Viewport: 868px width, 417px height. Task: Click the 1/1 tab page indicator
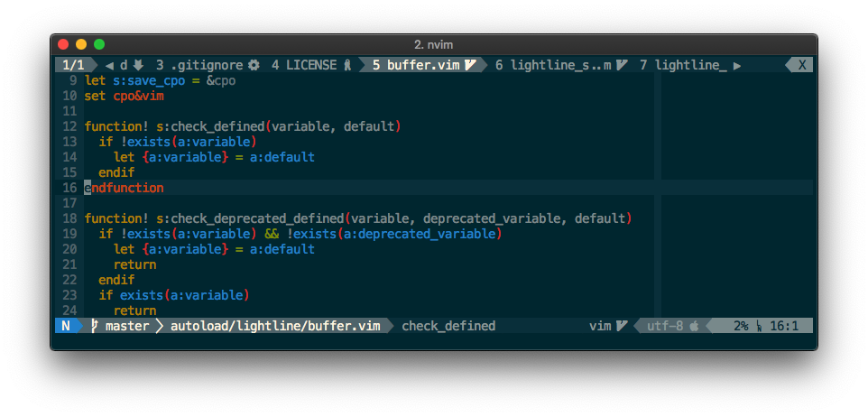tap(75, 65)
